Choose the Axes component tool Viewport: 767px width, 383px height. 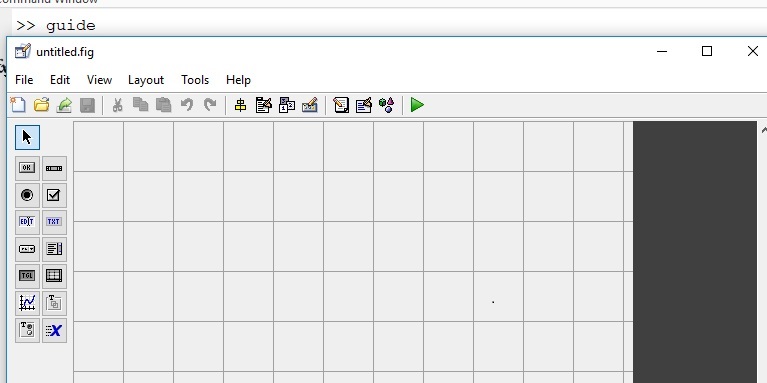click(x=27, y=303)
